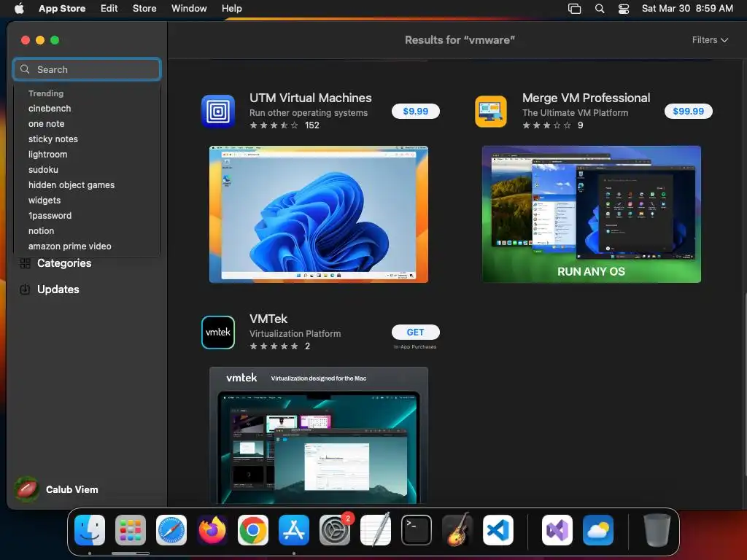Viewport: 747px width, 560px height.
Task: Click the 'VMTek' app title
Action: [268, 319]
